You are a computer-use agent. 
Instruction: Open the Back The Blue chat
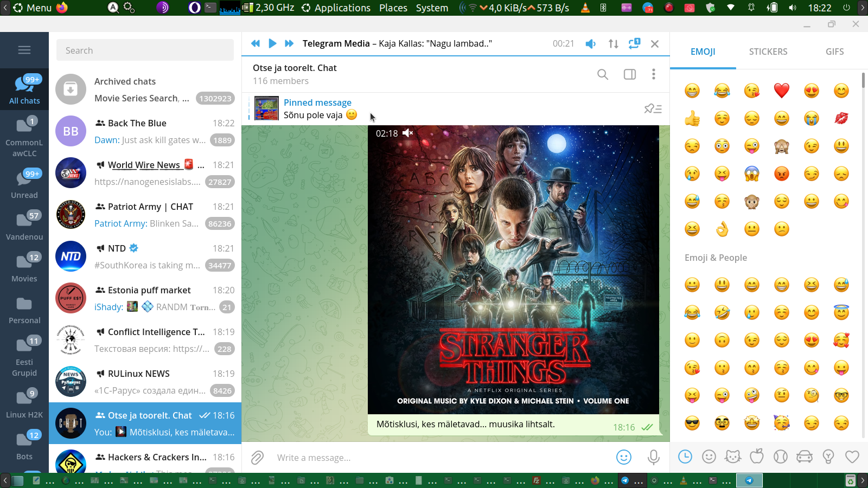145,131
